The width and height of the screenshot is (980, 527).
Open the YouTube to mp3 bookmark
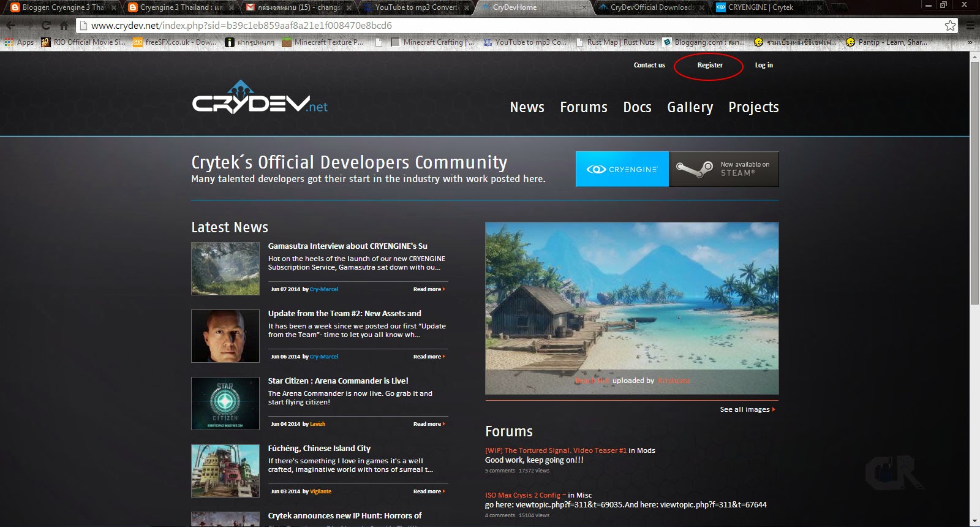(x=525, y=42)
